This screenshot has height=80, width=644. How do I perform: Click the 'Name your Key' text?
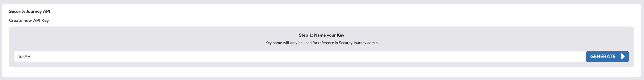tap(329, 35)
